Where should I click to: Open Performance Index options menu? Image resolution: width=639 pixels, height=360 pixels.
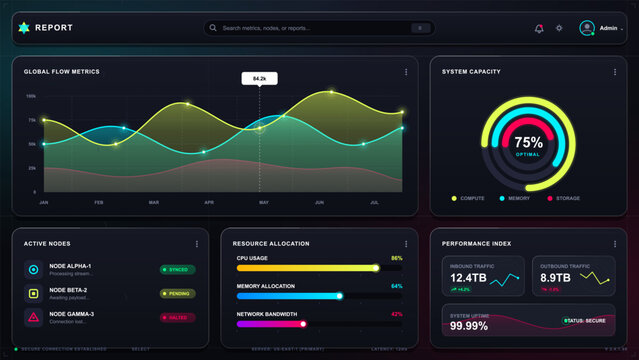[615, 244]
